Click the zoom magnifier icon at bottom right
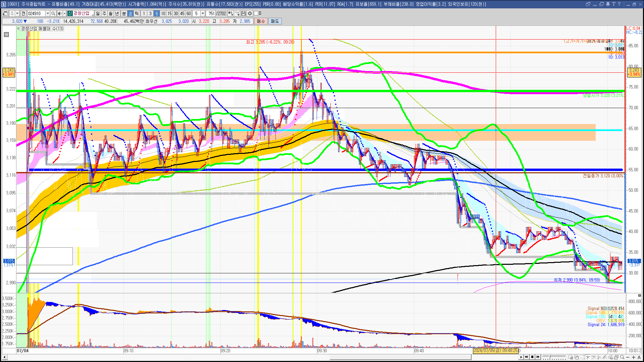The image size is (644, 362). [x=622, y=357]
